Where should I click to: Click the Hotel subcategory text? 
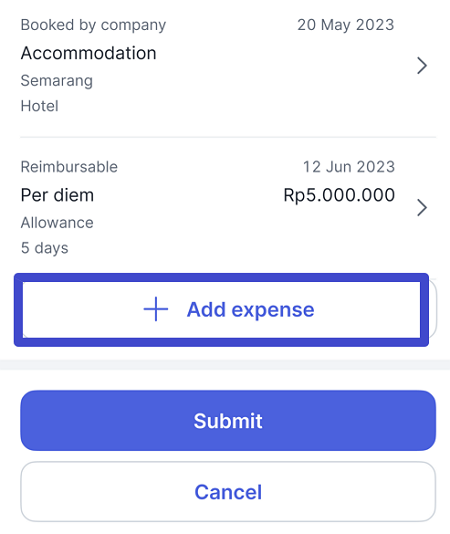pos(40,106)
